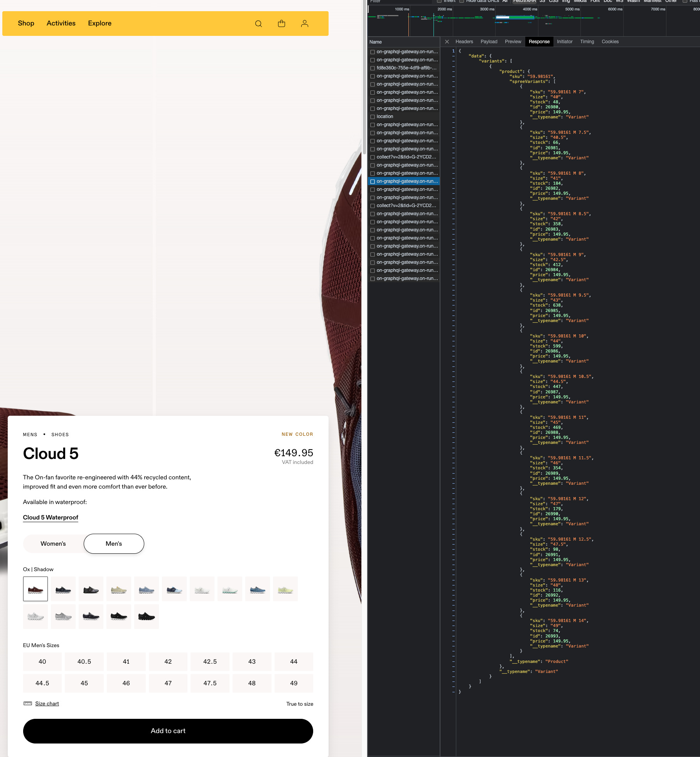Open the Shop menu
Viewport: 700px width, 757px height.
click(x=26, y=23)
